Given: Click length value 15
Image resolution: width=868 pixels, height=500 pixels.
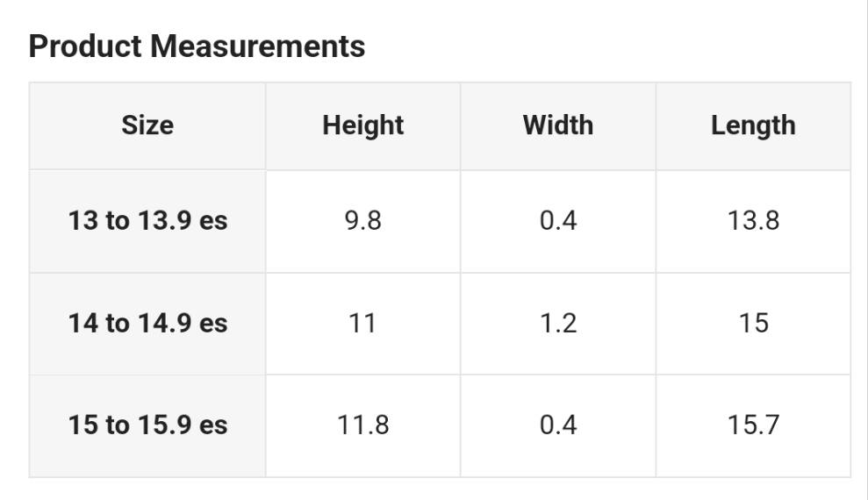Looking at the screenshot, I should (x=752, y=323).
